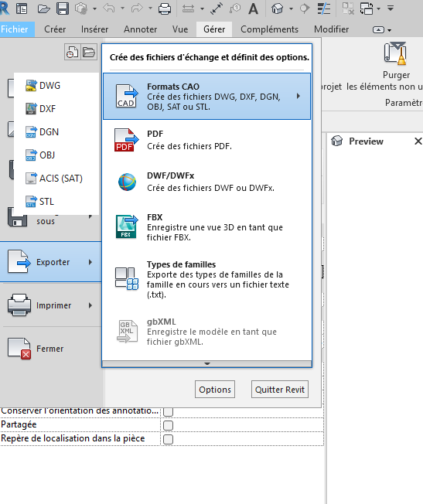Toggle checkbox for Conserver l'orientation des annotations
Image resolution: width=423 pixels, height=504 pixels.
click(169, 411)
